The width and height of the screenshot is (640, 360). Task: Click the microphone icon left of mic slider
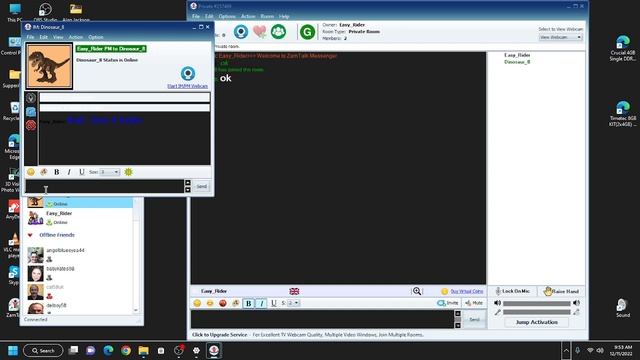(x=497, y=312)
